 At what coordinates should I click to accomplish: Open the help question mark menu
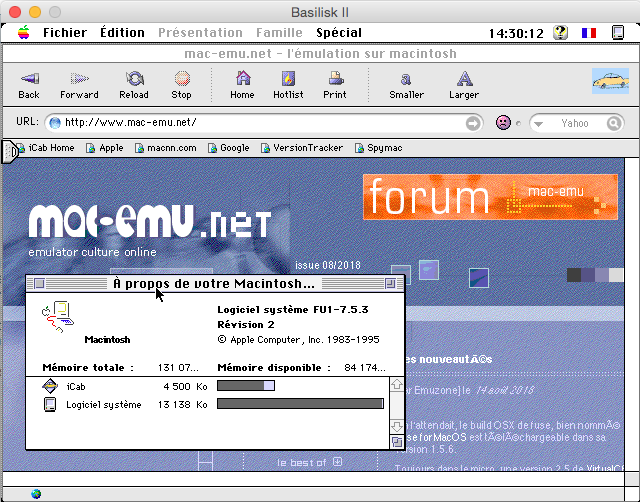coord(561,33)
